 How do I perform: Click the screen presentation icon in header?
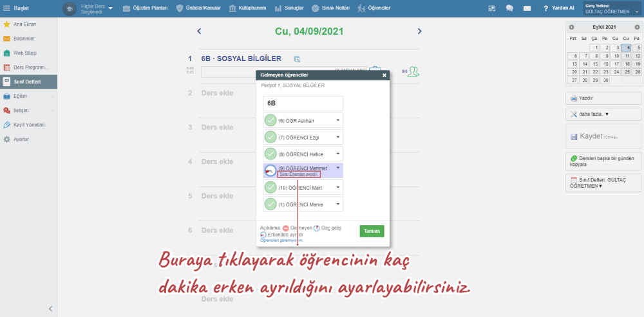click(x=491, y=8)
